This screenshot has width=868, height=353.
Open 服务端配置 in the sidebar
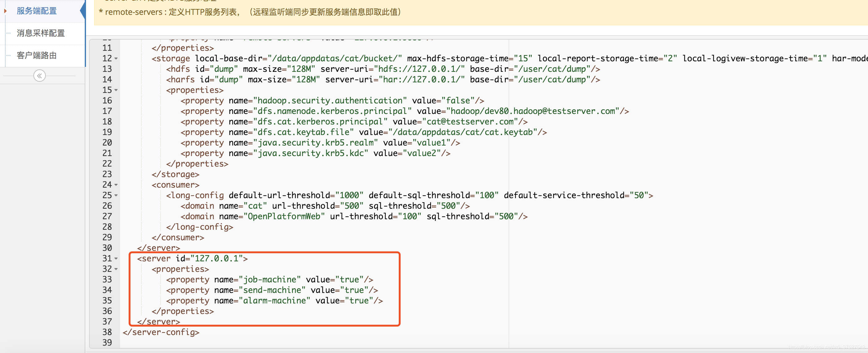(x=37, y=11)
